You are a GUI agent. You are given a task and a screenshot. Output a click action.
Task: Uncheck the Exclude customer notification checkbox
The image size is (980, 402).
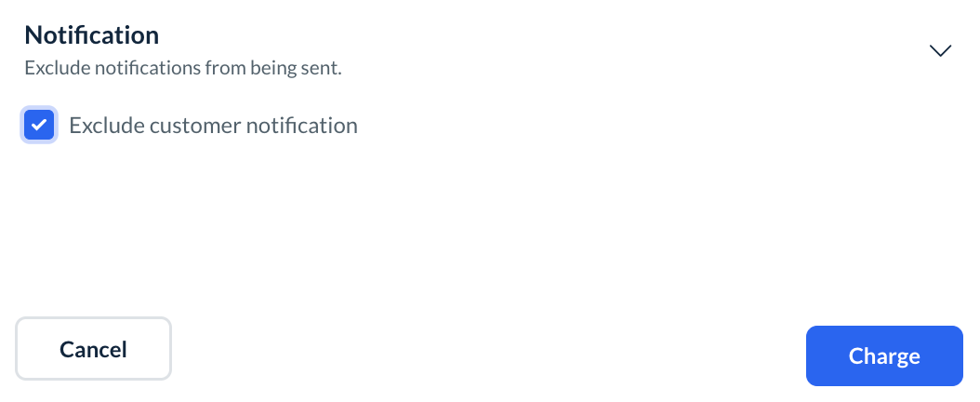click(x=39, y=125)
